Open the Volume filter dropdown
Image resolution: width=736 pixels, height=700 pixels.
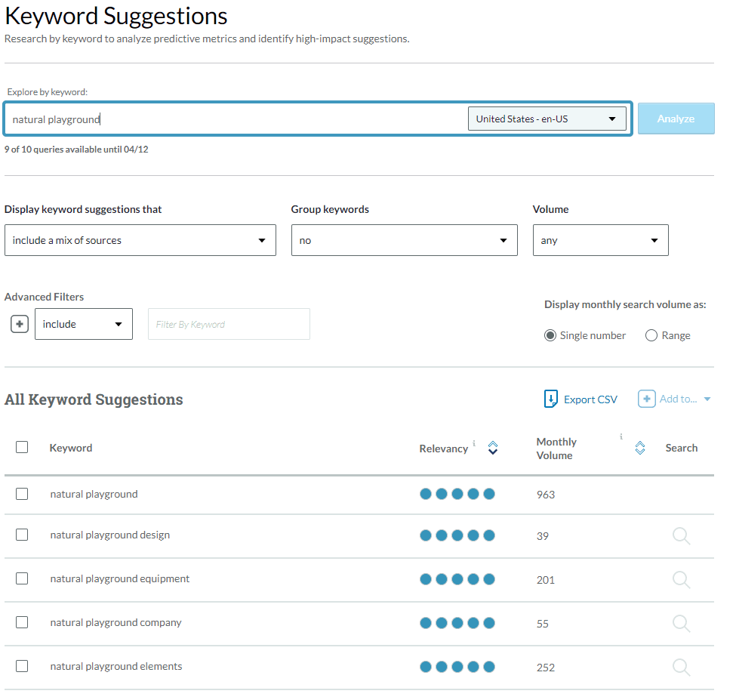tap(600, 240)
